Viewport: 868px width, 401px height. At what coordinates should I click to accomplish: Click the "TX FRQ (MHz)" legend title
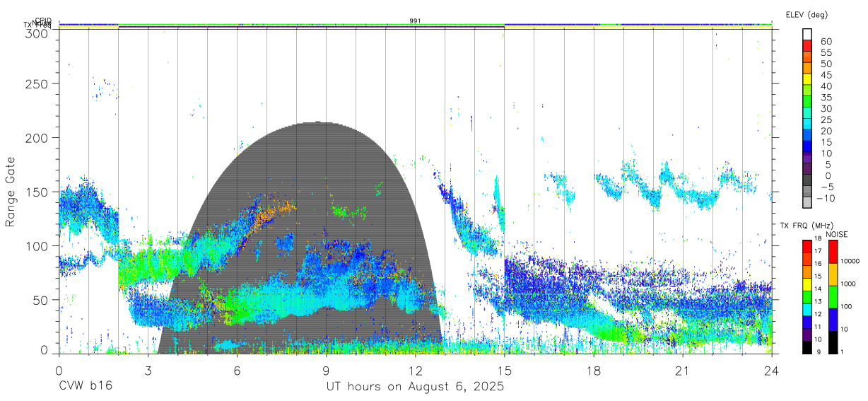(805, 226)
